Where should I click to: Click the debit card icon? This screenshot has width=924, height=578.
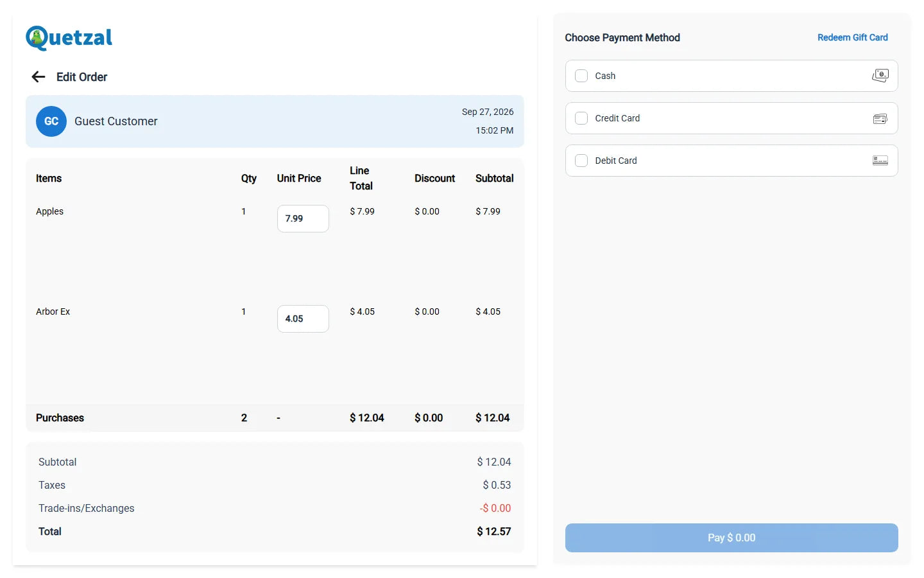click(x=880, y=161)
